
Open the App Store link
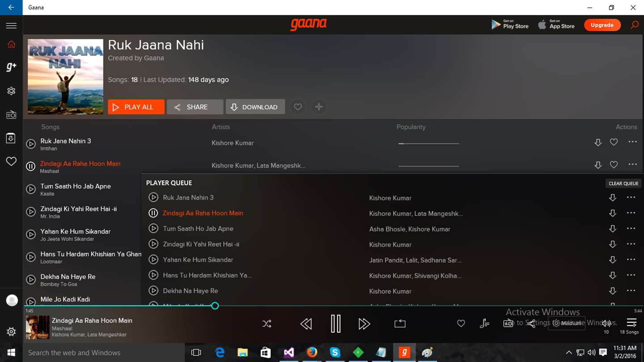(556, 25)
